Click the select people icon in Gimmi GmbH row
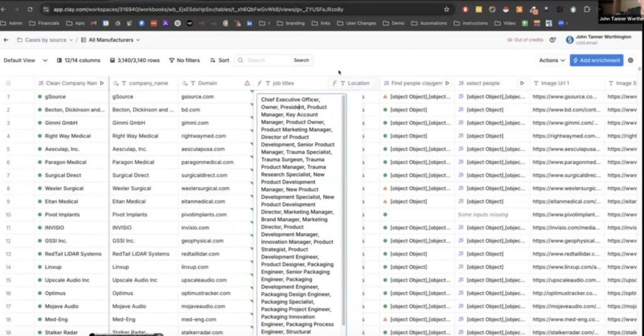Image resolution: width=644 pixels, height=336 pixels. [x=461, y=122]
